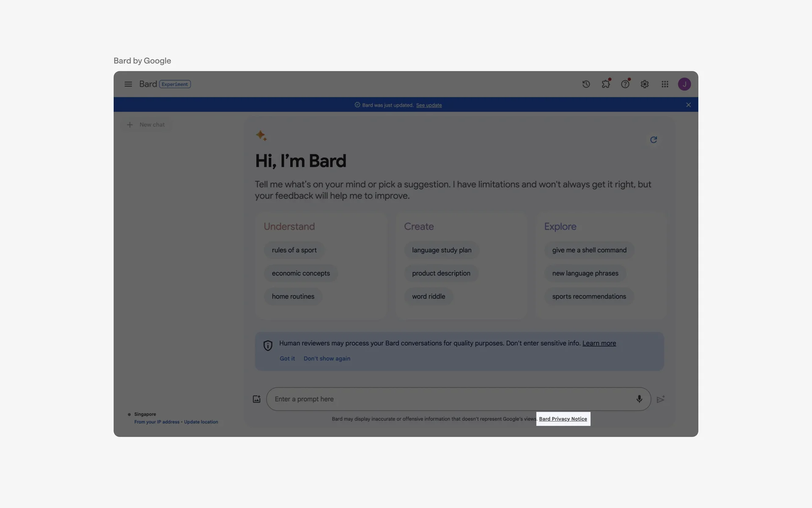Select the 'rules of a sport' suggestion
The image size is (812, 508).
294,250
